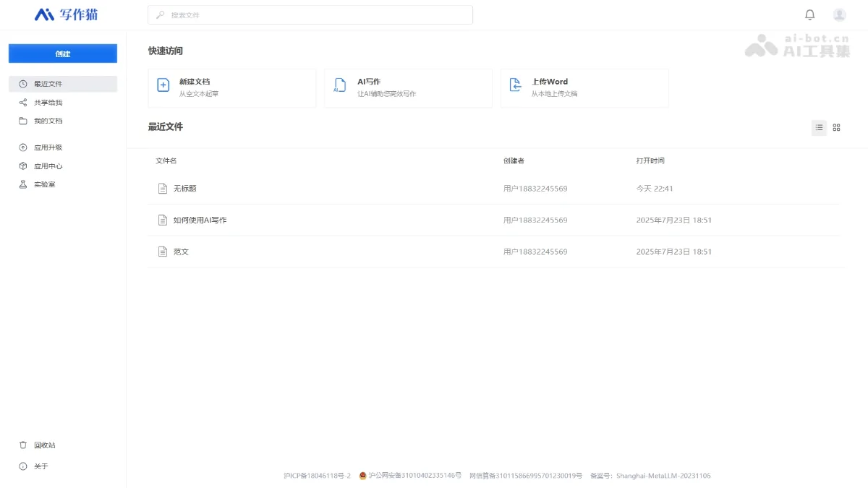
Task: Click the AI写作 file icon
Action: click(x=339, y=85)
